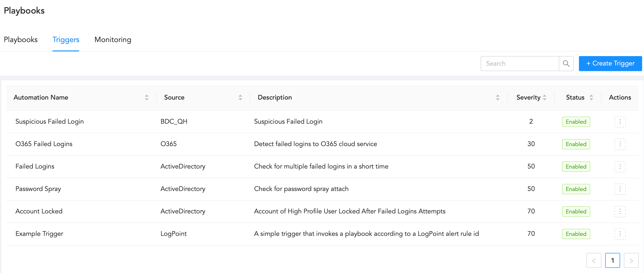Open actions menu for Password Spray
Screen dimensions: 644x273
[x=620, y=189]
